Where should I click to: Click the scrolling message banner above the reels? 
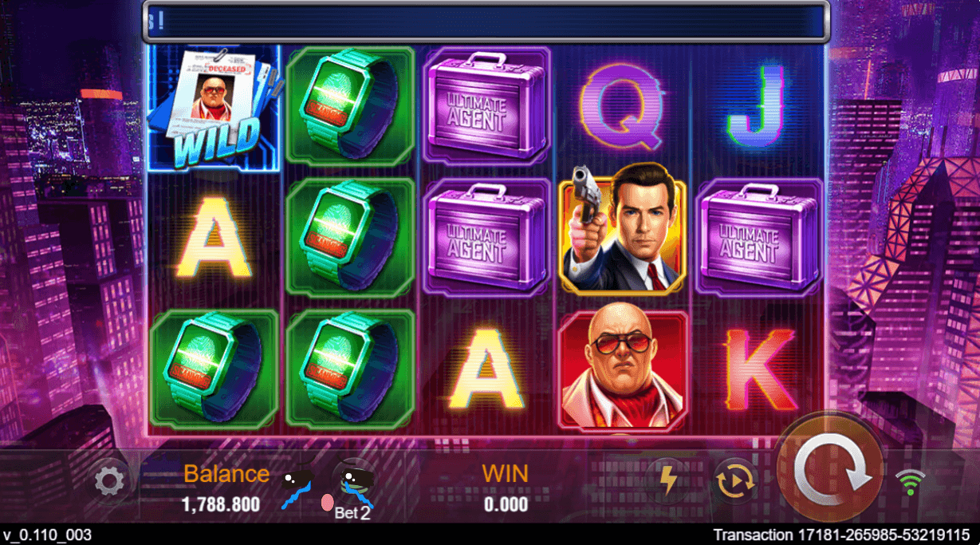click(x=486, y=22)
